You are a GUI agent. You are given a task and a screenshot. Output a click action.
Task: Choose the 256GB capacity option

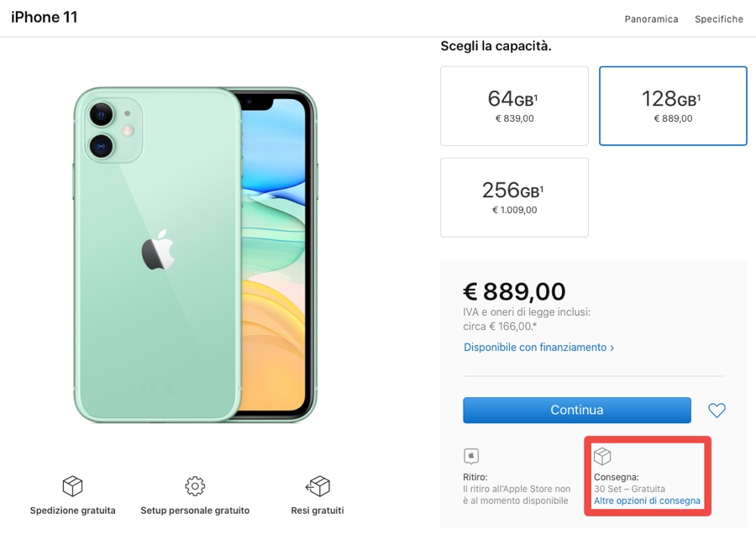coord(514,197)
